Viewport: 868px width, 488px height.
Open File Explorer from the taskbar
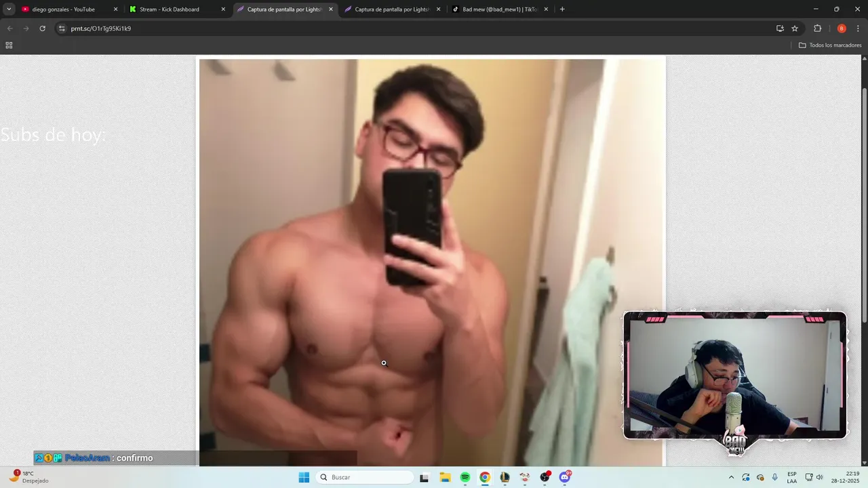(445, 477)
